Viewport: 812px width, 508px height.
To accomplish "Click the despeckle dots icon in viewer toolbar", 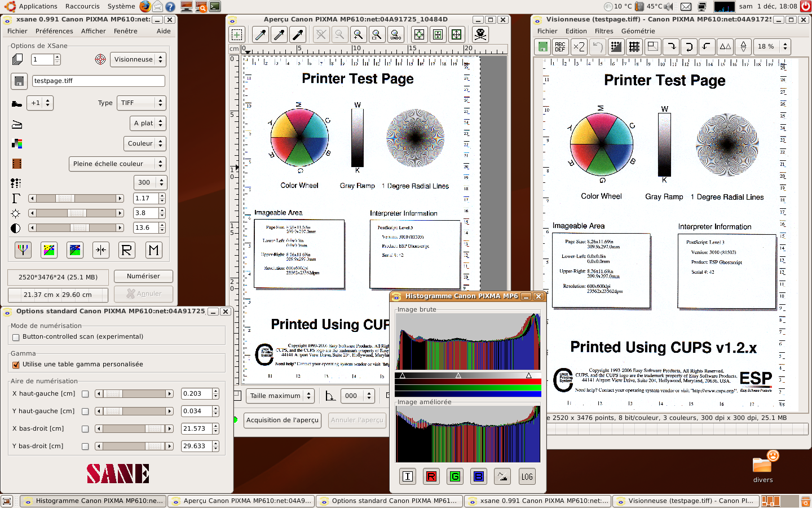I will (x=616, y=46).
